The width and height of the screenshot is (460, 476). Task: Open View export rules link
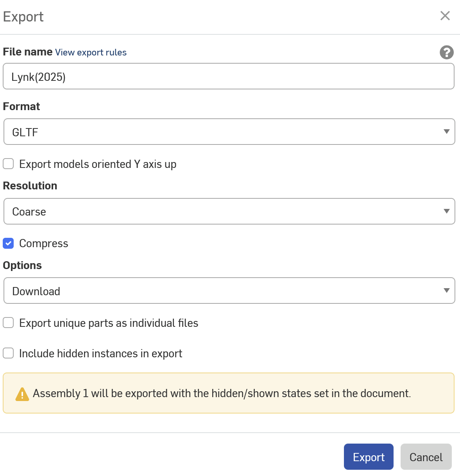91,52
